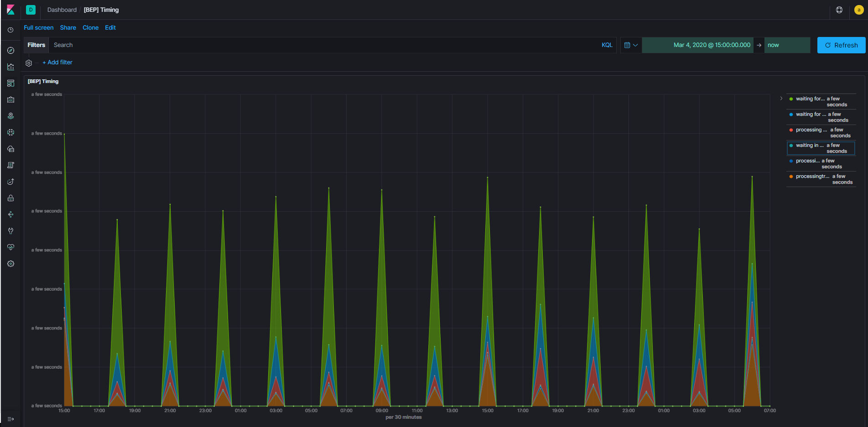Open the space selector avatar D
Viewport: 868px width, 427px height.
coord(31,10)
